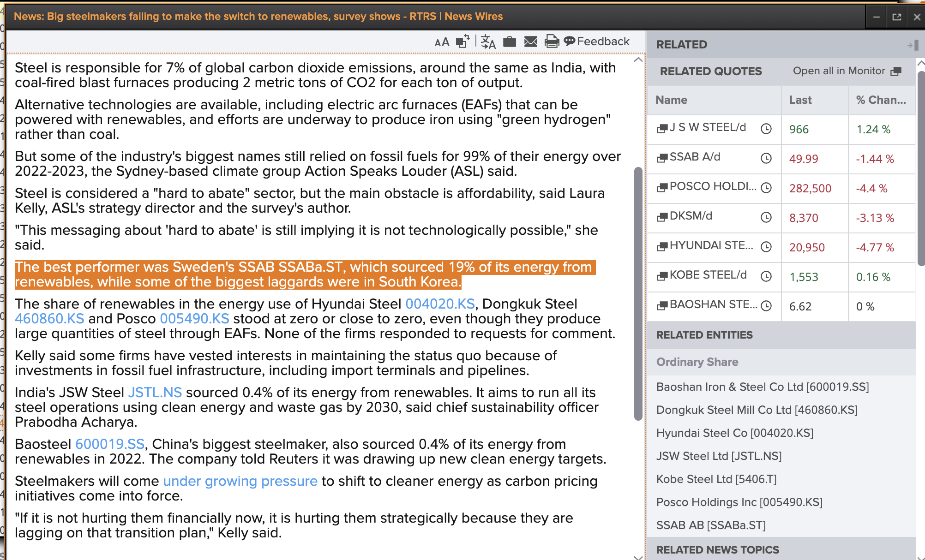Select Posco Holdings Inc [005490.KS] entity

(x=739, y=502)
